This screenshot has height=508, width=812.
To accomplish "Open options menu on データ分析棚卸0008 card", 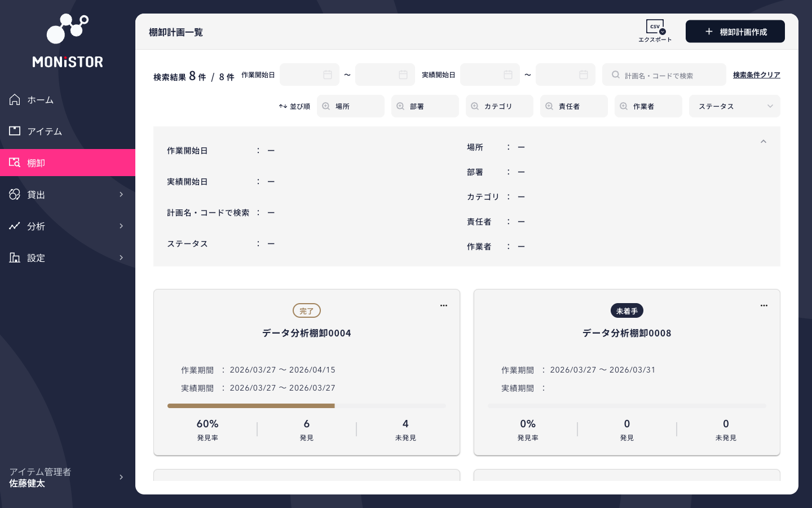I will point(764,305).
